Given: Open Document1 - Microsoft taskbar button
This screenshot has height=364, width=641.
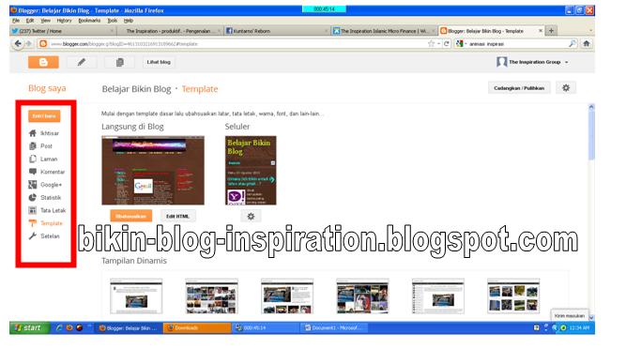Looking at the screenshot, I should [x=334, y=327].
